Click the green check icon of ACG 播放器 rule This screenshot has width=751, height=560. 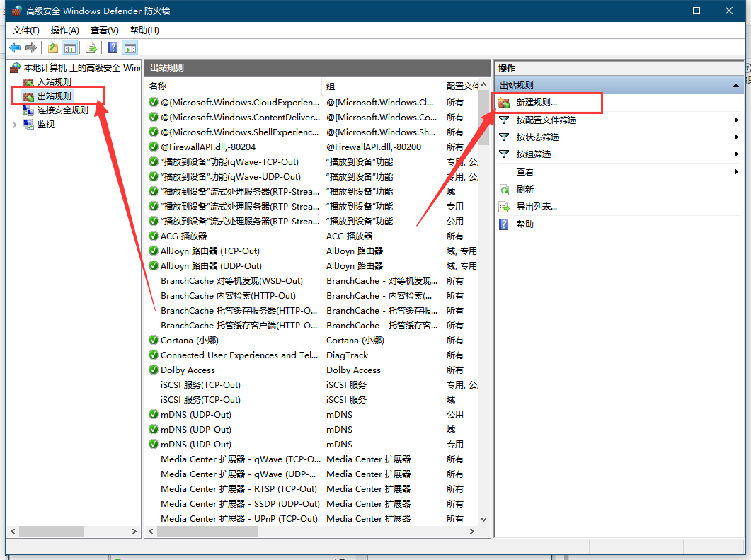pyautogui.click(x=154, y=236)
